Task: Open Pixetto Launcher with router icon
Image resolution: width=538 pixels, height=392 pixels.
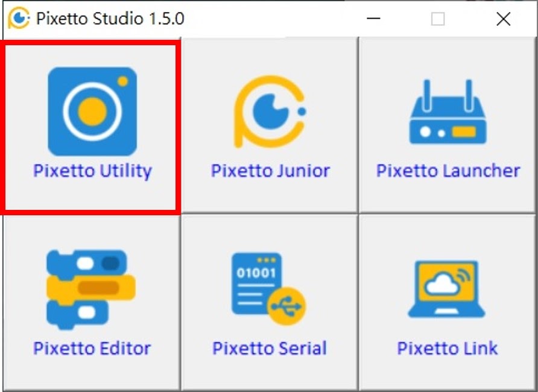Action: 448,125
